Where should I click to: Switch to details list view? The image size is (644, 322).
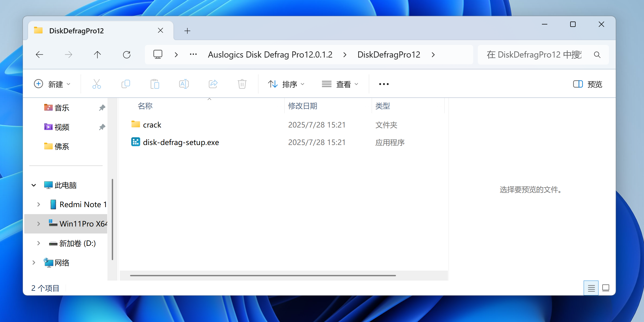(x=591, y=288)
